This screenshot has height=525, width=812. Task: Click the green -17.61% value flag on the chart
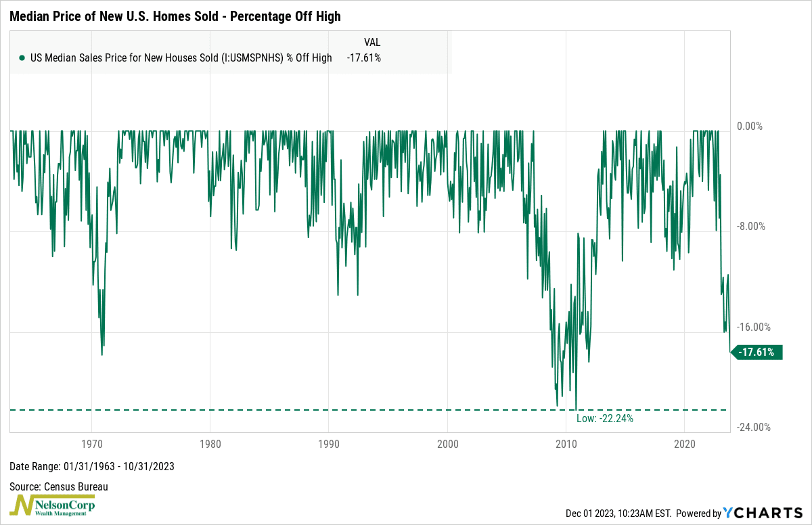point(760,352)
